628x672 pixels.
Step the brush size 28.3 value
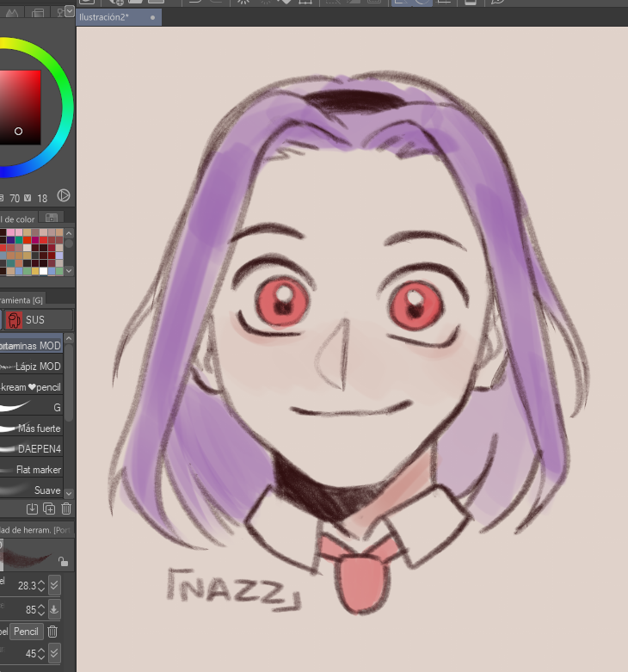click(x=41, y=586)
